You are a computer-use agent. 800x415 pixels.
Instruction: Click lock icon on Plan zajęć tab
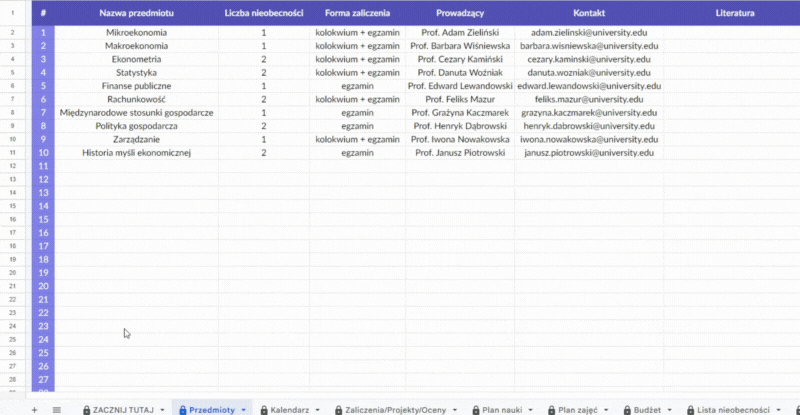(x=552, y=410)
